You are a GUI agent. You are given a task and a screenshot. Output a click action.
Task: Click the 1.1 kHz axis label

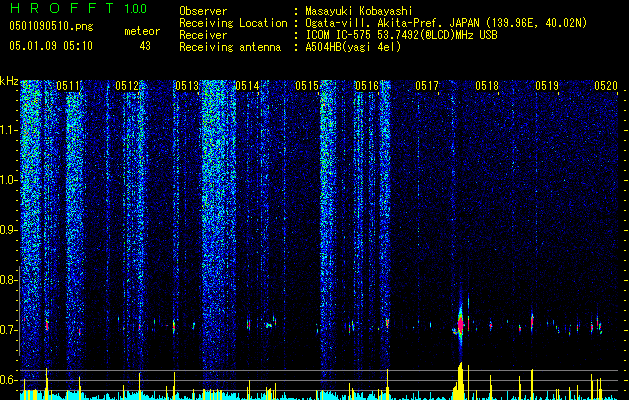[x=8, y=130]
